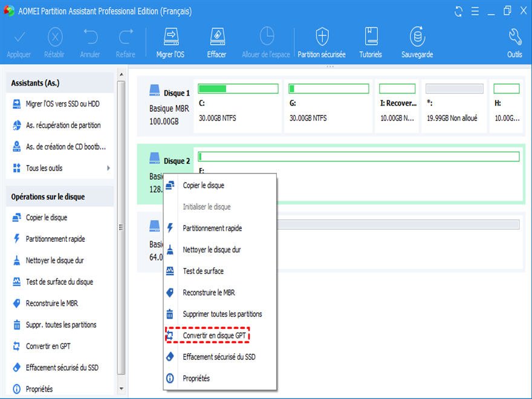Click the Sauvegarde toolbar icon
532x399 pixels.
pos(417,36)
